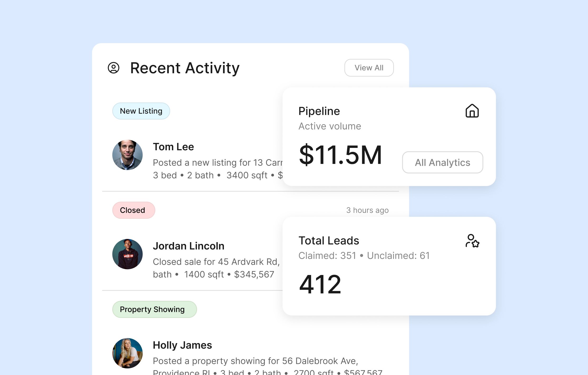Click the $11.5M pipeline volume figure
This screenshot has height=375, width=588.
340,155
